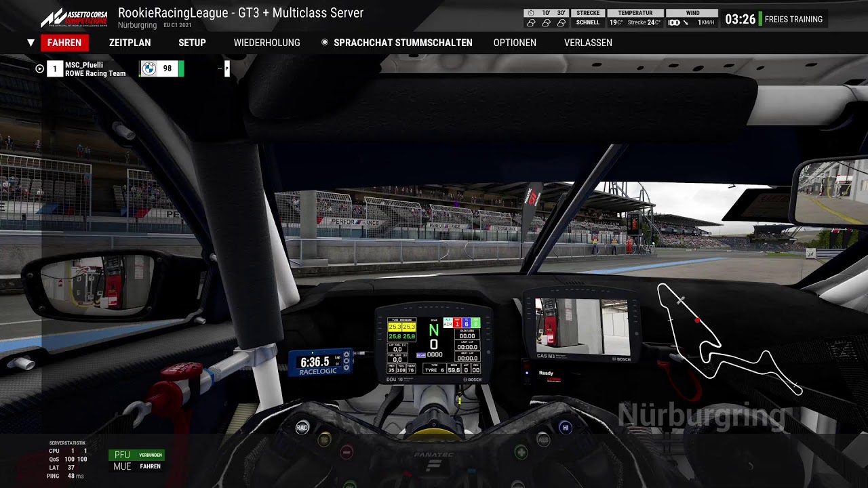Viewport: 868px width, 488px height.
Task: Open the OPTIONEN menu
Action: [515, 43]
